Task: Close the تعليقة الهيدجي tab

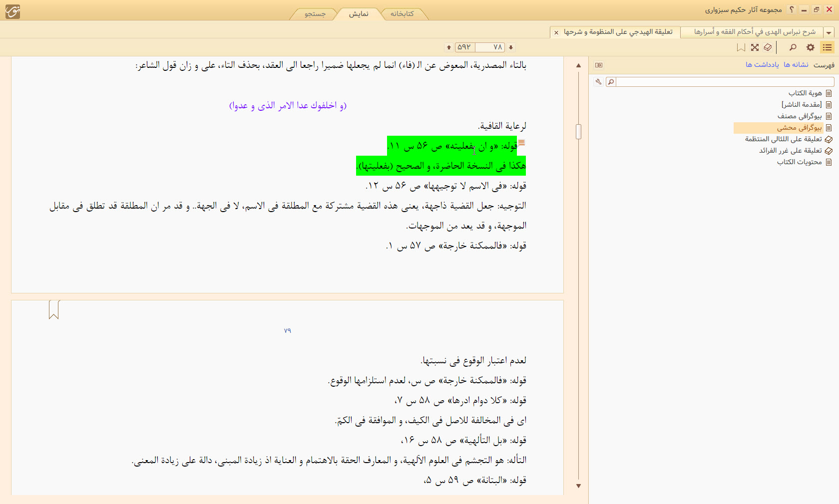Action: [x=556, y=32]
